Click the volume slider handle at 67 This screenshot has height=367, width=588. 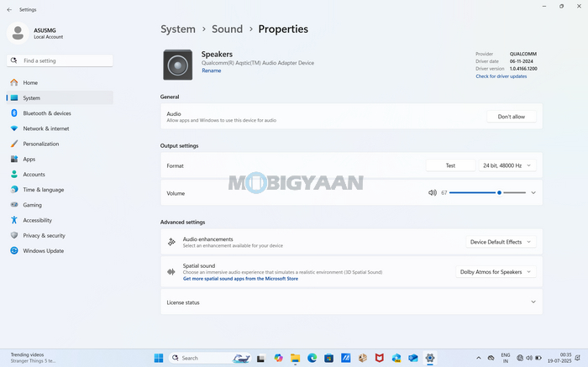point(499,192)
